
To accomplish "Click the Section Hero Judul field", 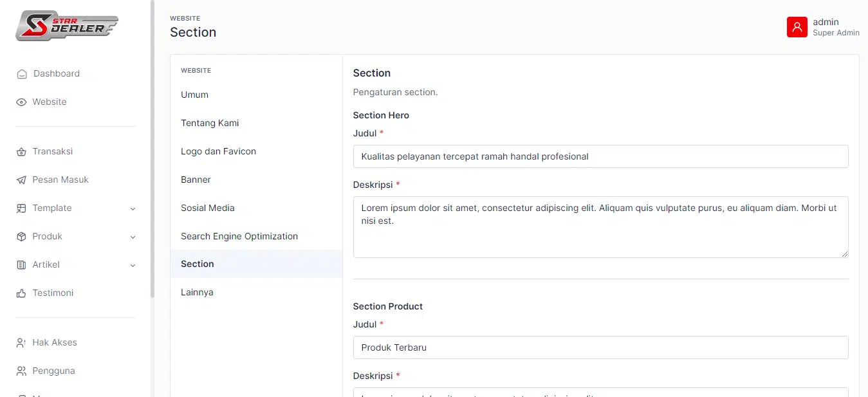I will [x=600, y=156].
